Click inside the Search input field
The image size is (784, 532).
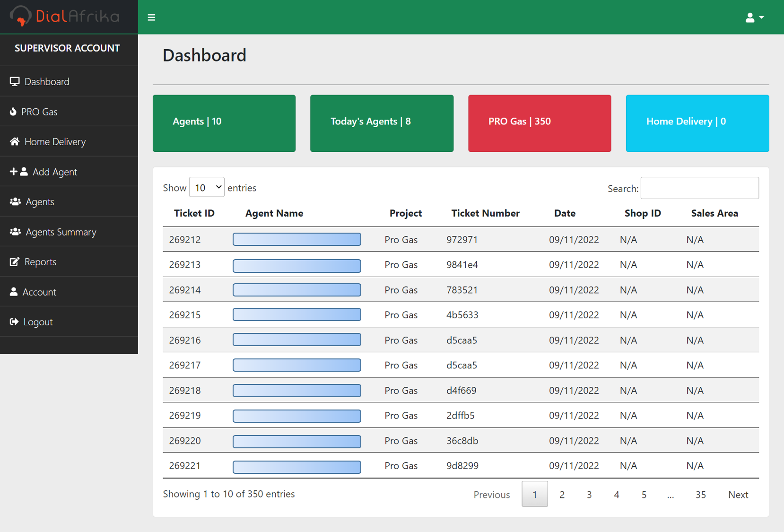(699, 188)
